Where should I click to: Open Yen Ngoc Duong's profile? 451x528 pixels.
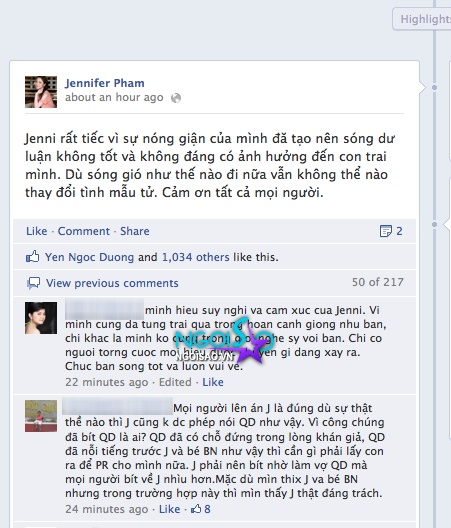pos(90,257)
